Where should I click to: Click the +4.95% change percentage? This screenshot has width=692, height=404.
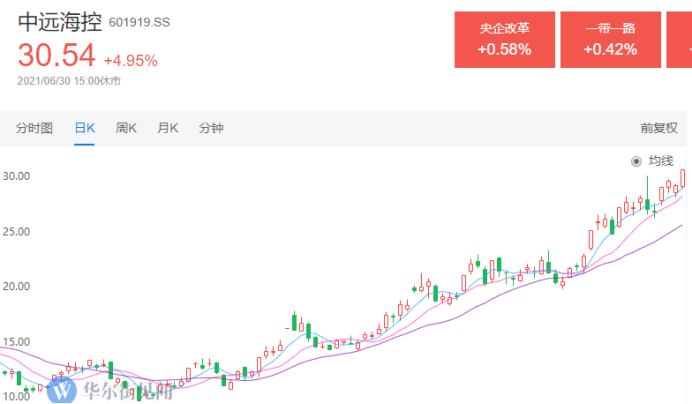[130, 60]
